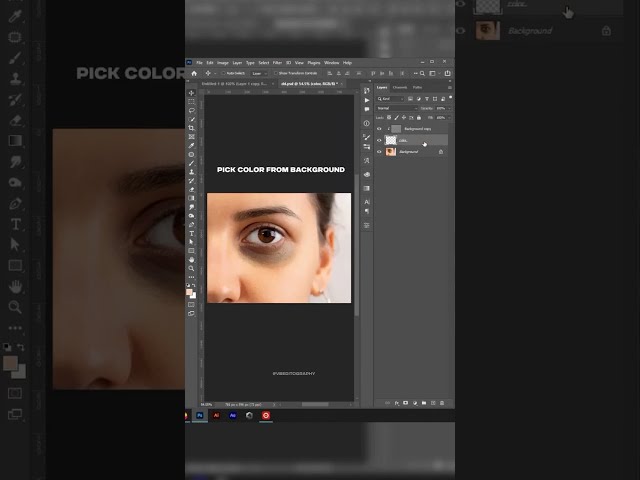Screen dimensions: 640x480
Task: Select the Spot Healing Brush tool
Action: tap(191, 154)
